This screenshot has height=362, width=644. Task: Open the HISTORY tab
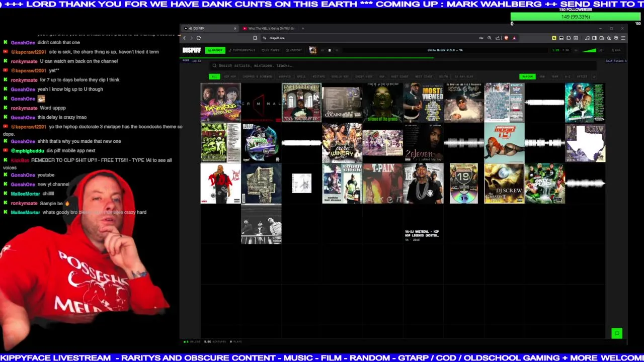[294, 50]
